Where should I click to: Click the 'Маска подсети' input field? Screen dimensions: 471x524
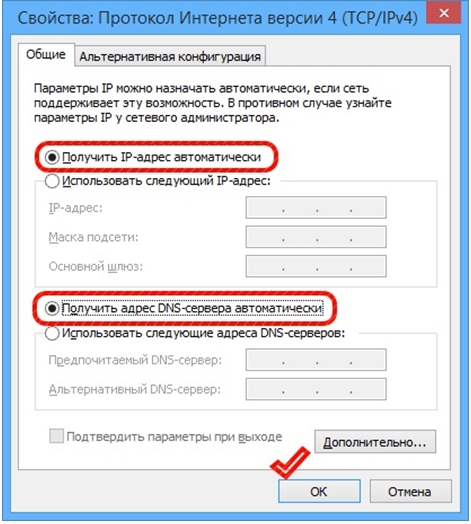[316, 237]
